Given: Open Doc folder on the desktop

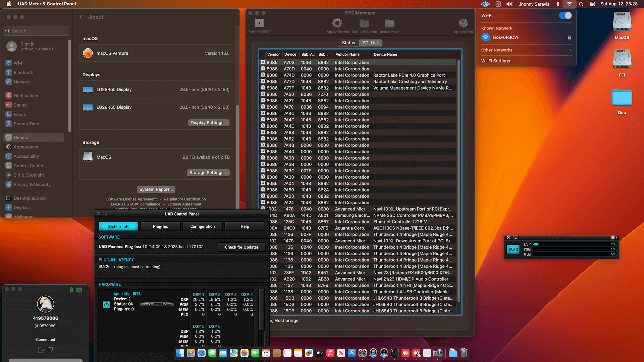Looking at the screenshot, I should point(622,101).
